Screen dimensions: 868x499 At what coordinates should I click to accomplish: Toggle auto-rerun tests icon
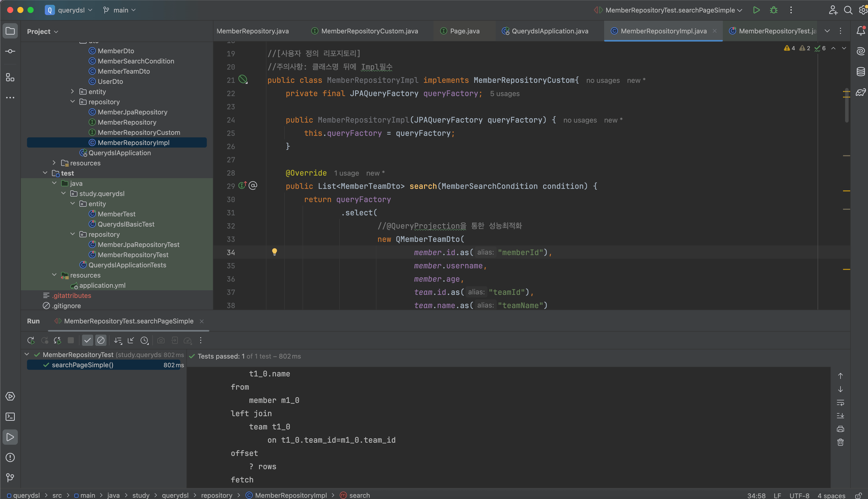click(x=58, y=340)
